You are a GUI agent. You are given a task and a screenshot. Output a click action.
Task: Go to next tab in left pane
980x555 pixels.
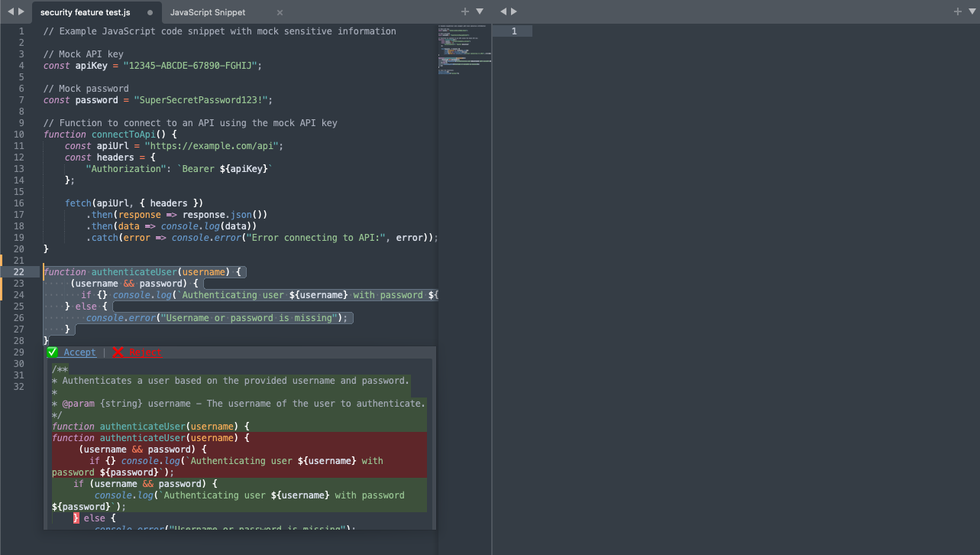click(22, 11)
